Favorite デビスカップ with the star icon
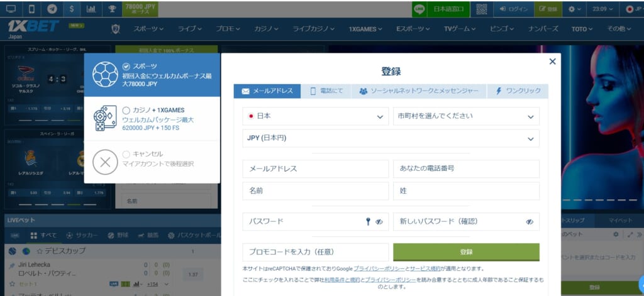This screenshot has width=644, height=296. pos(40,251)
